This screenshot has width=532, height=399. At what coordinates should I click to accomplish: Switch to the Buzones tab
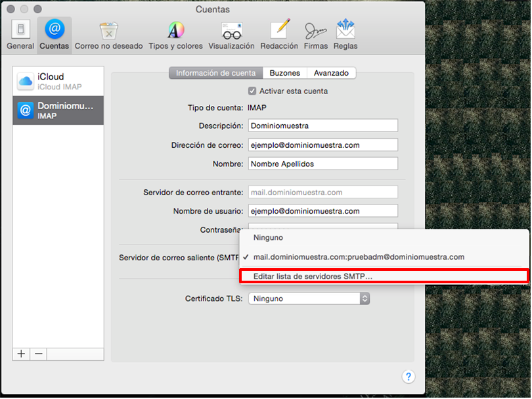285,73
